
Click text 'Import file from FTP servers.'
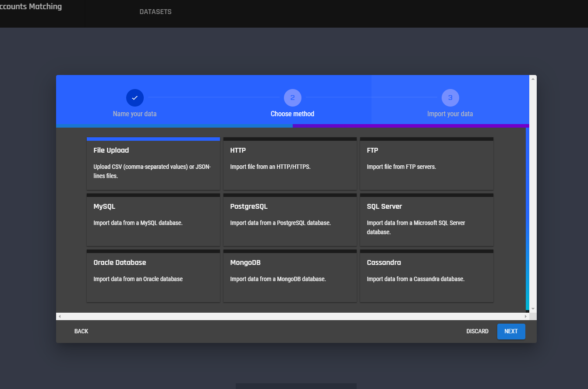tap(401, 167)
